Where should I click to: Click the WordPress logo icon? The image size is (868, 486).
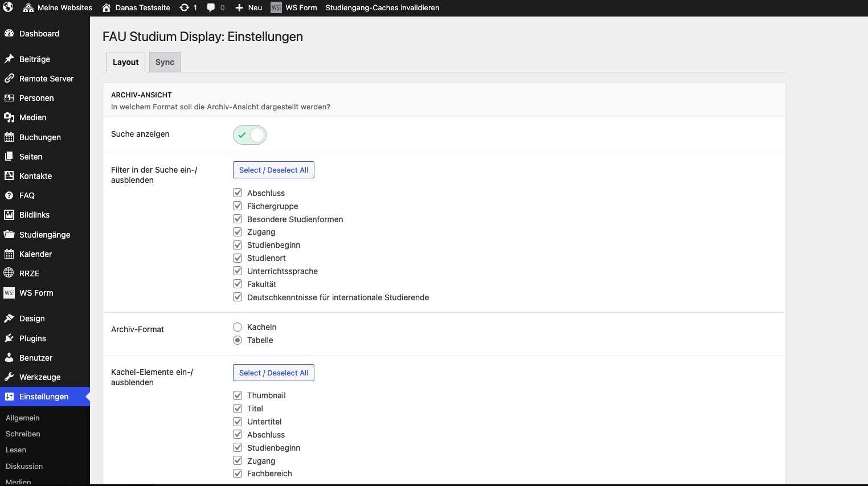[8, 7]
